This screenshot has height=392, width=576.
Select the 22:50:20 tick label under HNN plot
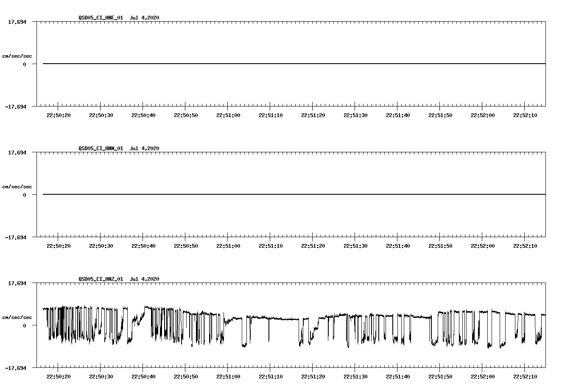click(59, 246)
